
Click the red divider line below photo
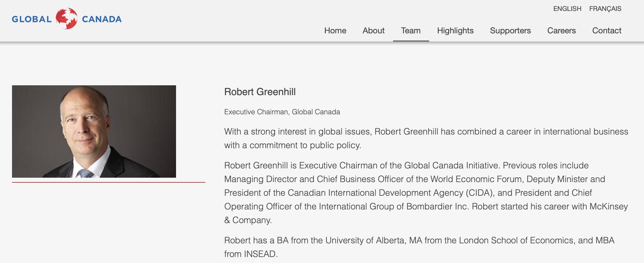coord(109,182)
